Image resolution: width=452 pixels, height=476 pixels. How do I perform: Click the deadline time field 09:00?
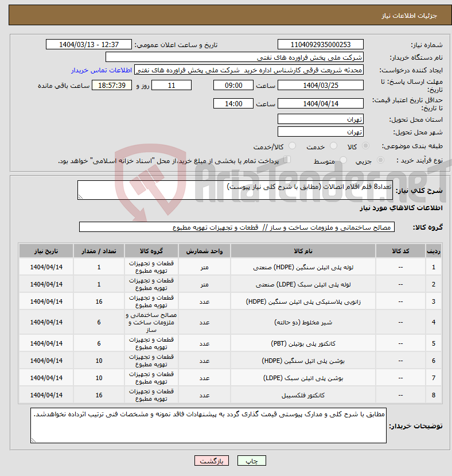tap(233, 86)
